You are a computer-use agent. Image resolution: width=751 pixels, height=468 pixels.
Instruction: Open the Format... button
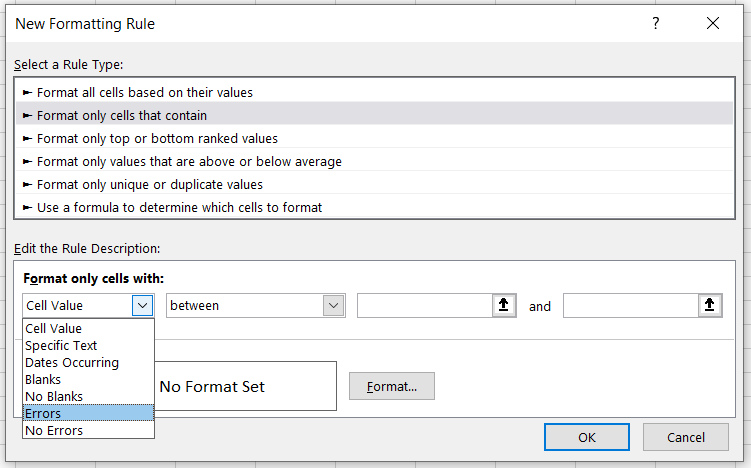pos(391,386)
